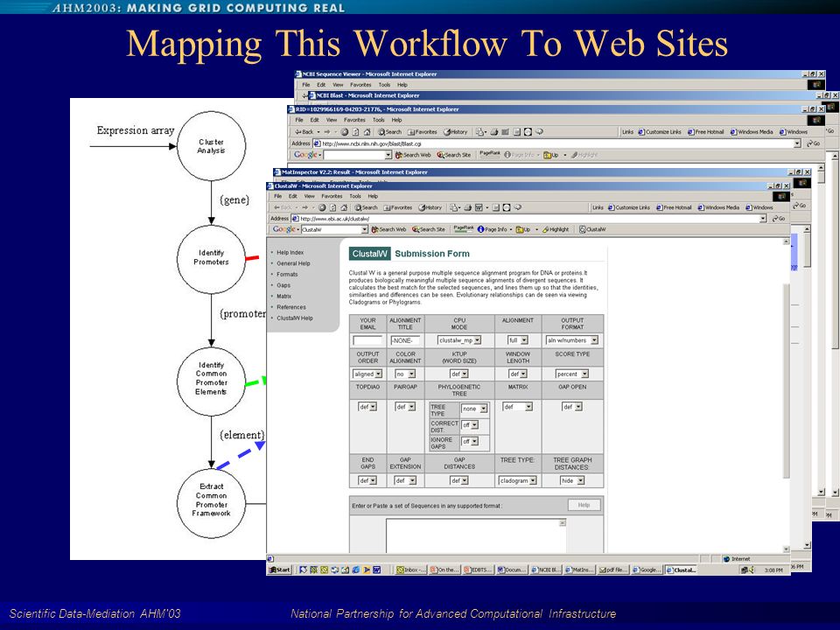Screen dimensions: 840x630
Task: Open the COLOR ALIGNMENT no dropdown
Action: tap(405, 374)
